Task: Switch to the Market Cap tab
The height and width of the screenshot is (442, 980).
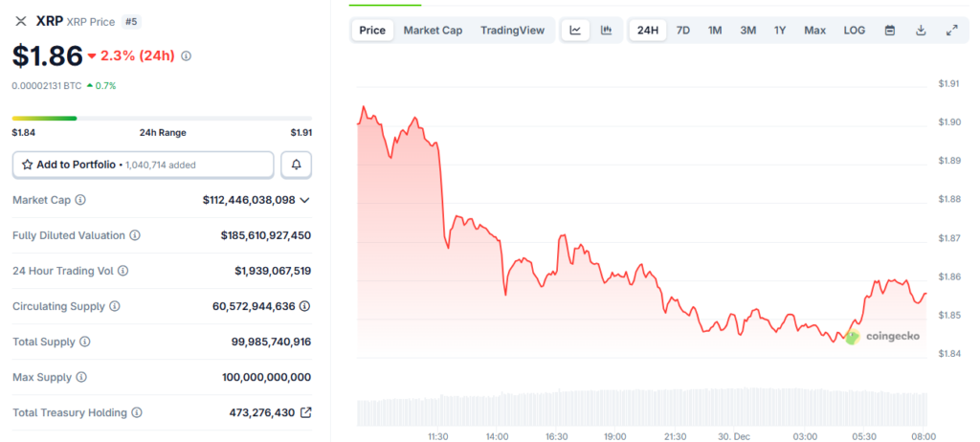Action: click(x=433, y=31)
